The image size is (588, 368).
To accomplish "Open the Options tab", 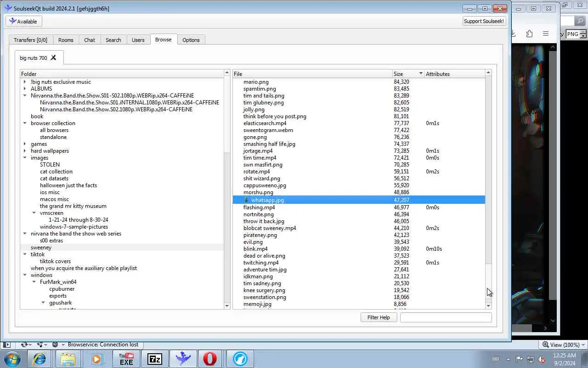I will click(x=191, y=40).
